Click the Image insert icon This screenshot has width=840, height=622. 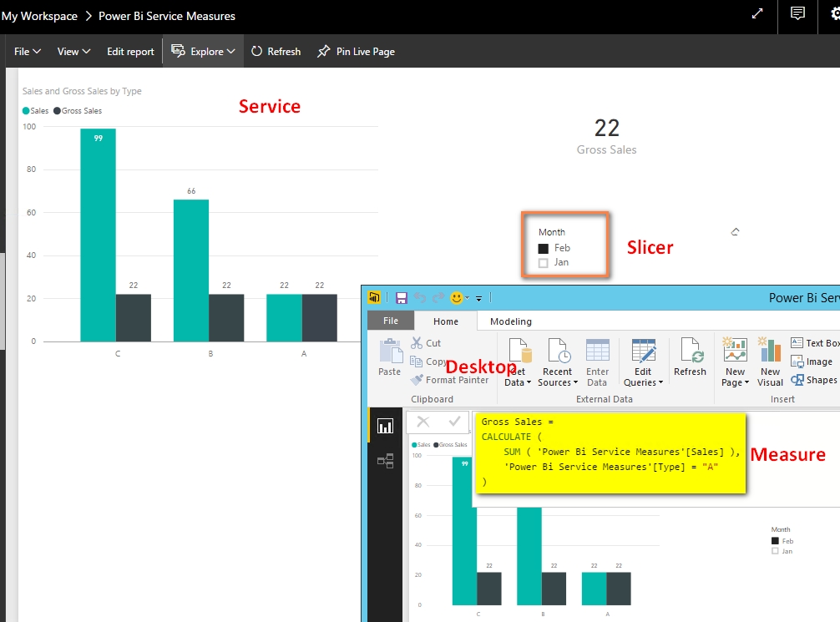(797, 362)
